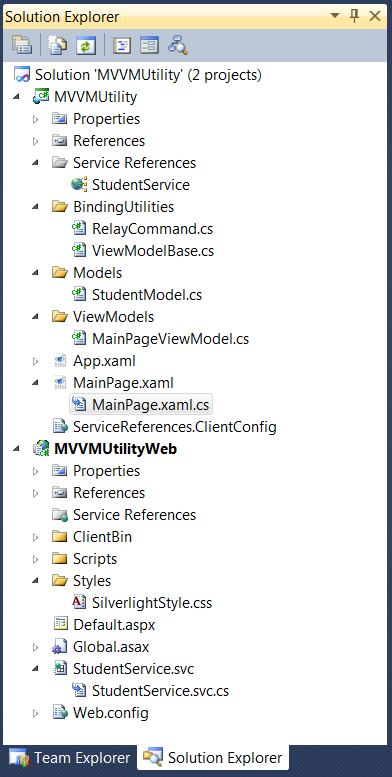
Task: Toggle Show All Files toolbar icon
Action: (57, 45)
